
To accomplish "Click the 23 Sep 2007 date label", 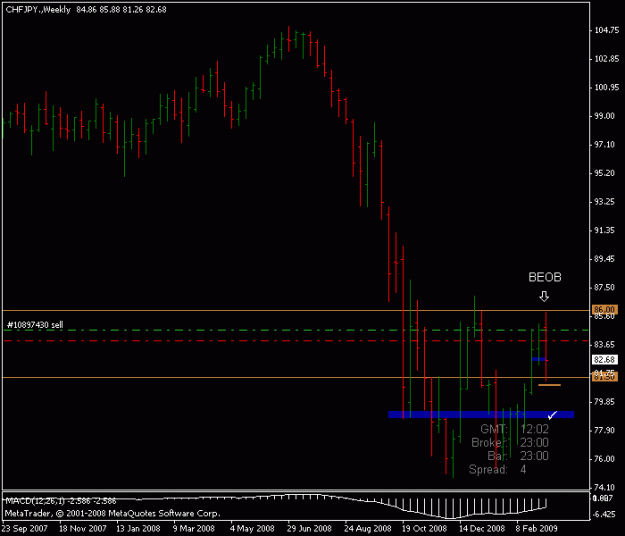I will (24, 529).
